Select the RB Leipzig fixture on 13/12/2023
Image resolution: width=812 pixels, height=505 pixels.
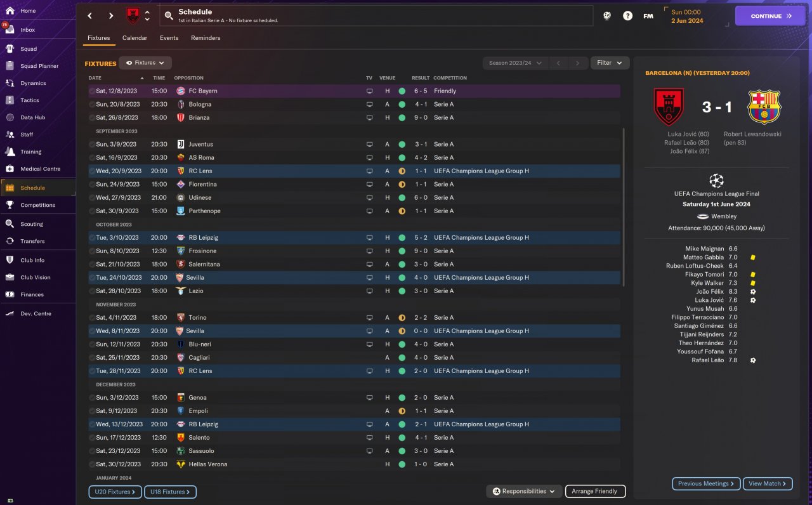point(355,424)
